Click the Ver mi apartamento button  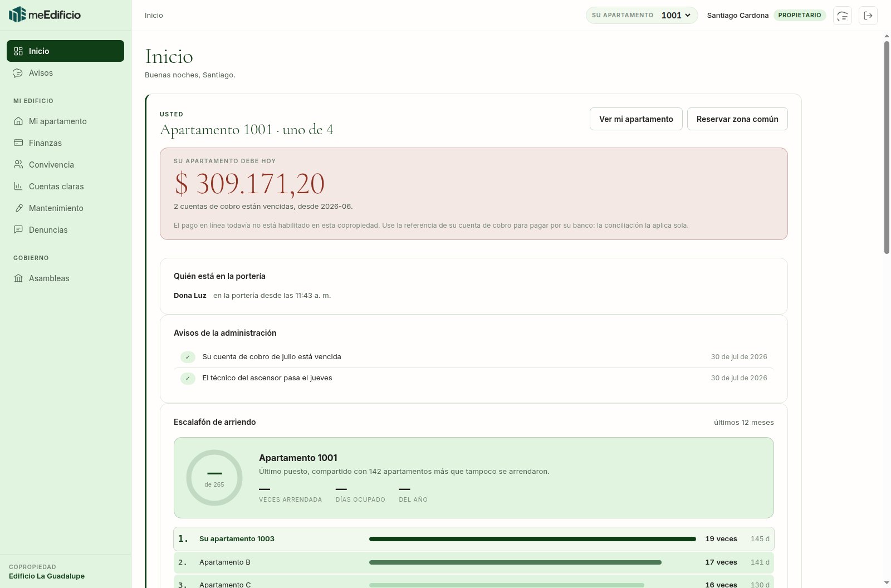coord(636,119)
